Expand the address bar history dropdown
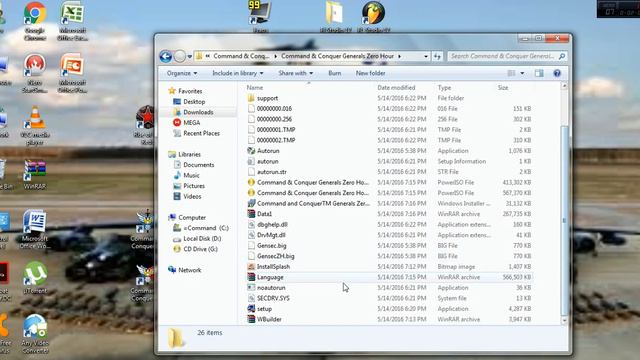The image size is (640, 360). (426, 56)
